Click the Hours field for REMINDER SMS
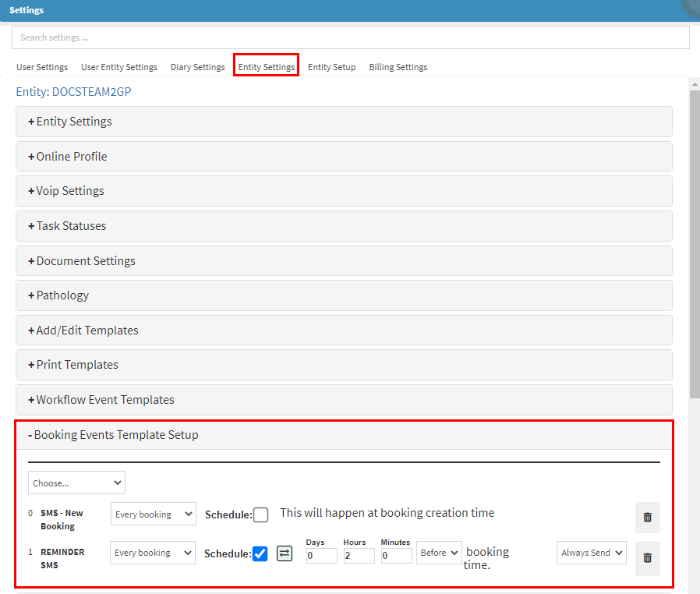 pyautogui.click(x=359, y=555)
